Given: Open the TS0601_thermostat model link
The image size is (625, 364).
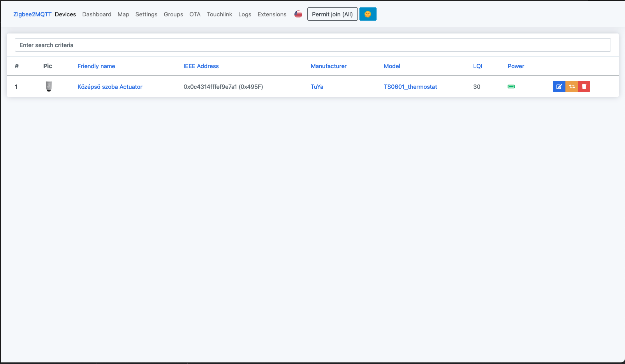Looking at the screenshot, I should point(410,87).
